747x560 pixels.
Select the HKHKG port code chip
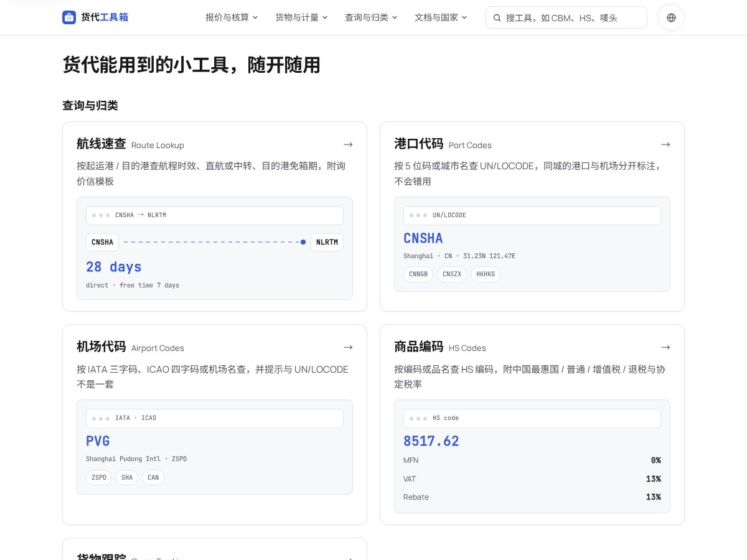coord(486,274)
